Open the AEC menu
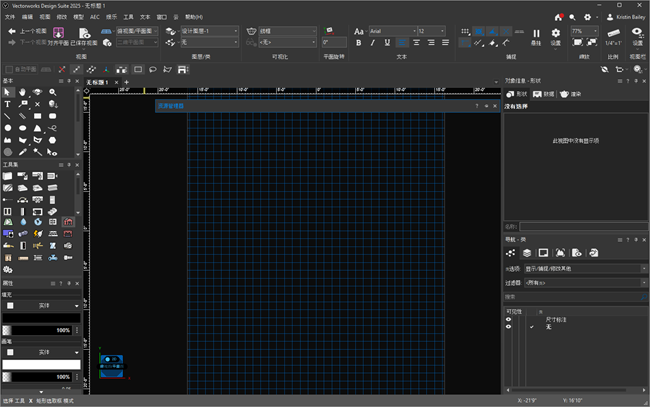Screen dimensions: 650x407 pos(95,17)
